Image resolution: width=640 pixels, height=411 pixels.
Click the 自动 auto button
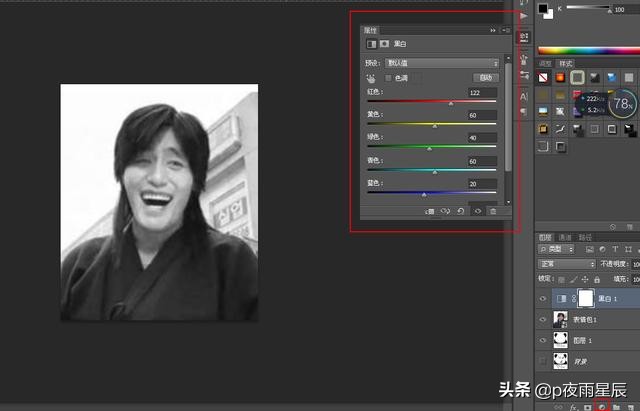pyautogui.click(x=485, y=78)
